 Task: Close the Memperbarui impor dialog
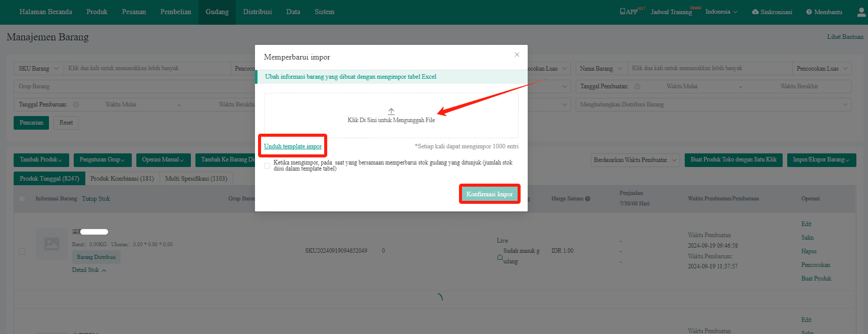pyautogui.click(x=517, y=55)
